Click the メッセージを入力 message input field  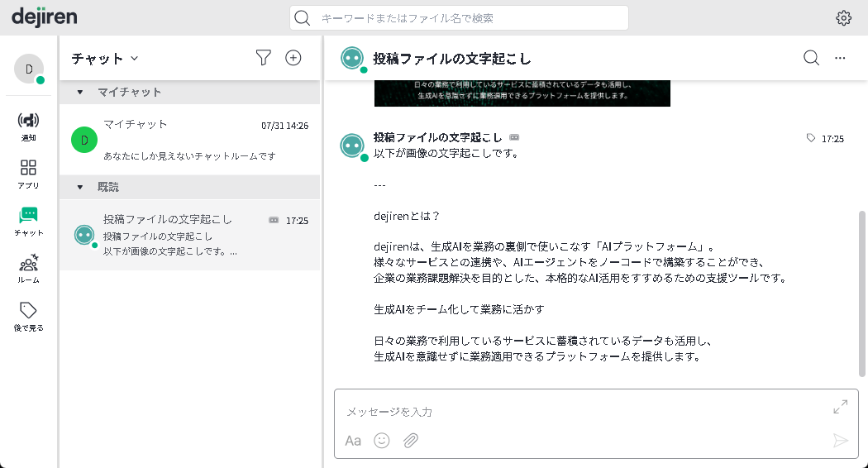[x=579, y=411]
